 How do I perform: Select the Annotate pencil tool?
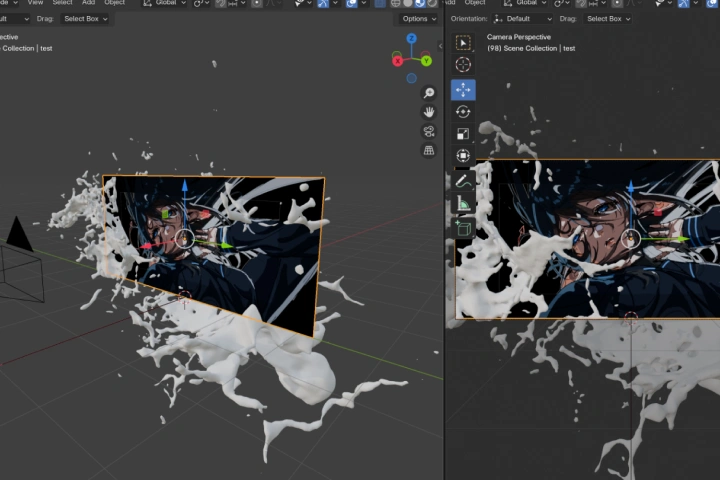click(x=463, y=181)
